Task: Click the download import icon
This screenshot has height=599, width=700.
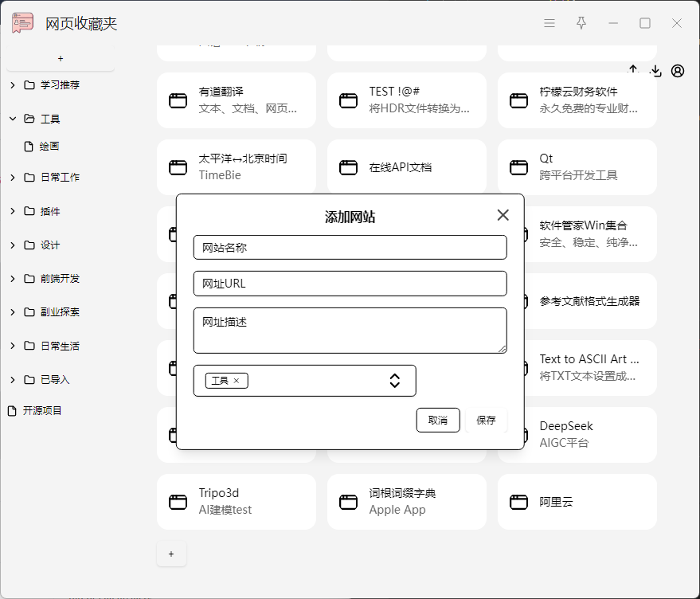Action: coord(655,71)
